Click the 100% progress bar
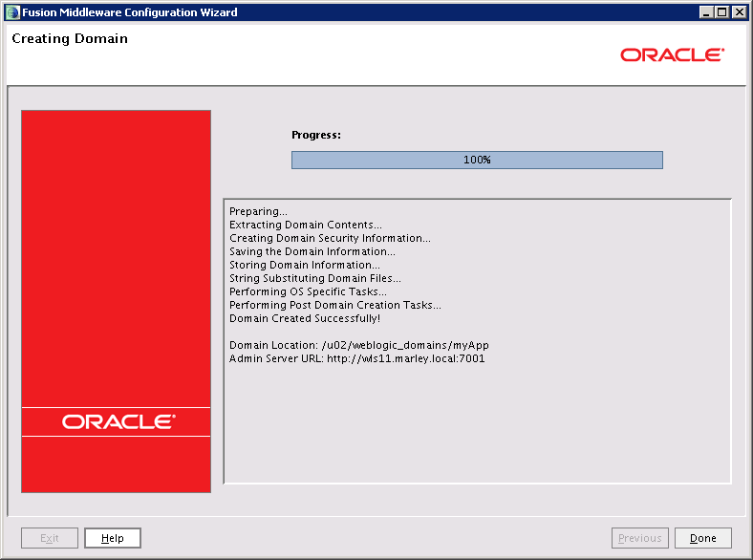 [477, 160]
